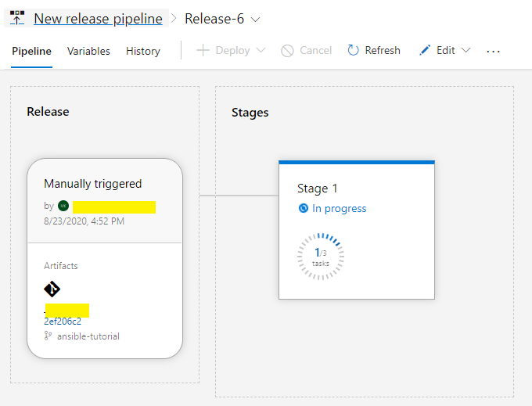Click the In progress status icon

click(303, 208)
